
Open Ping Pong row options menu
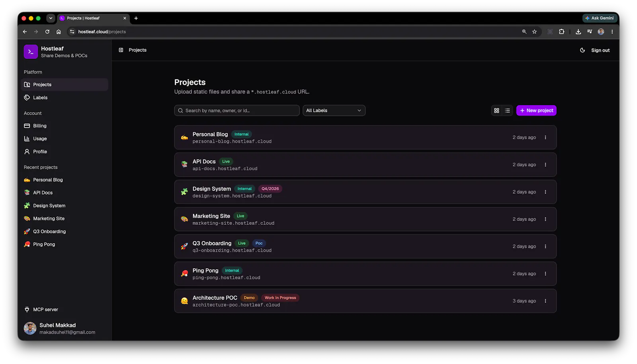pos(545,274)
